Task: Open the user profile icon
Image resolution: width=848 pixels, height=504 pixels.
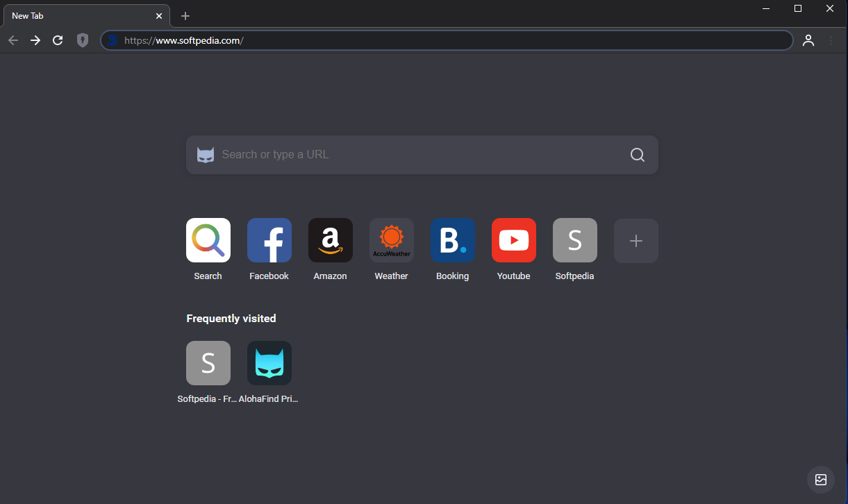Action: [x=808, y=40]
